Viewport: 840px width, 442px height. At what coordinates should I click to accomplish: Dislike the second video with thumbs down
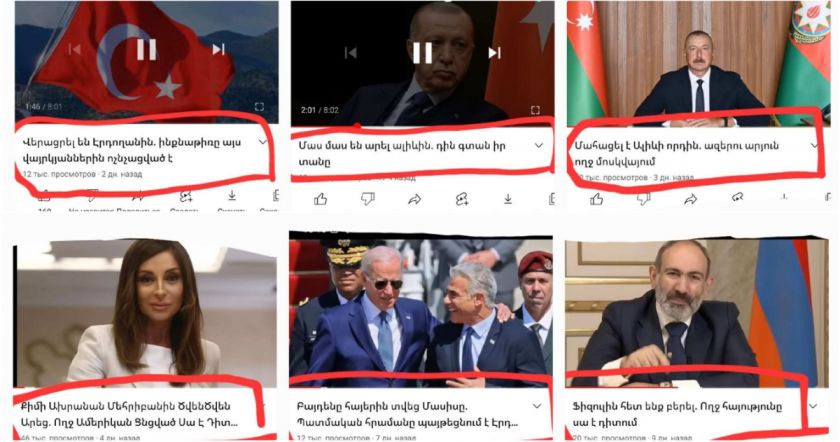368,199
